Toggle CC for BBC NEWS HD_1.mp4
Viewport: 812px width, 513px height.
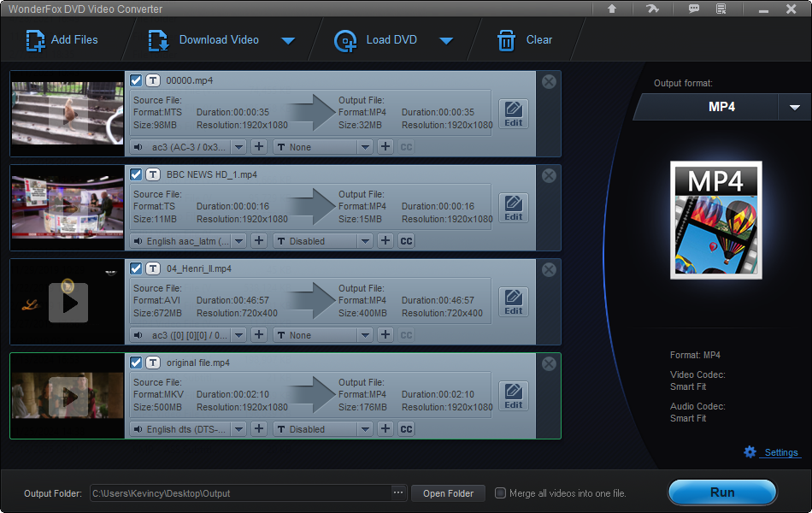pos(407,241)
